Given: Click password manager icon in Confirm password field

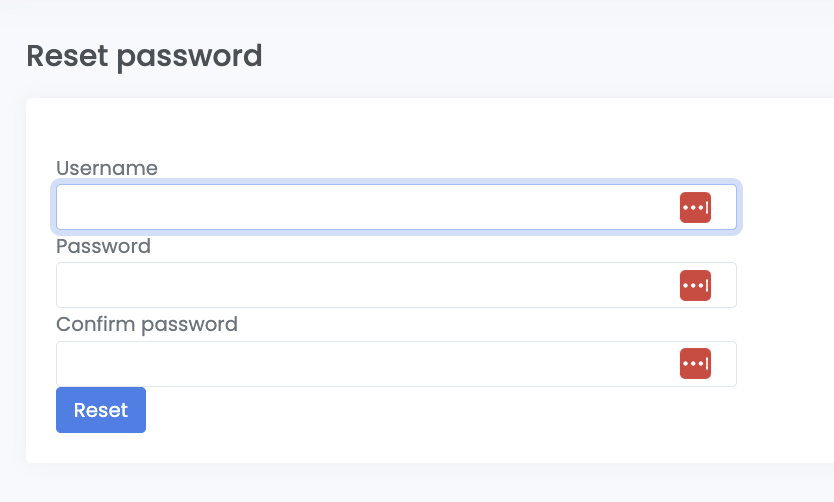Looking at the screenshot, I should click(x=695, y=364).
